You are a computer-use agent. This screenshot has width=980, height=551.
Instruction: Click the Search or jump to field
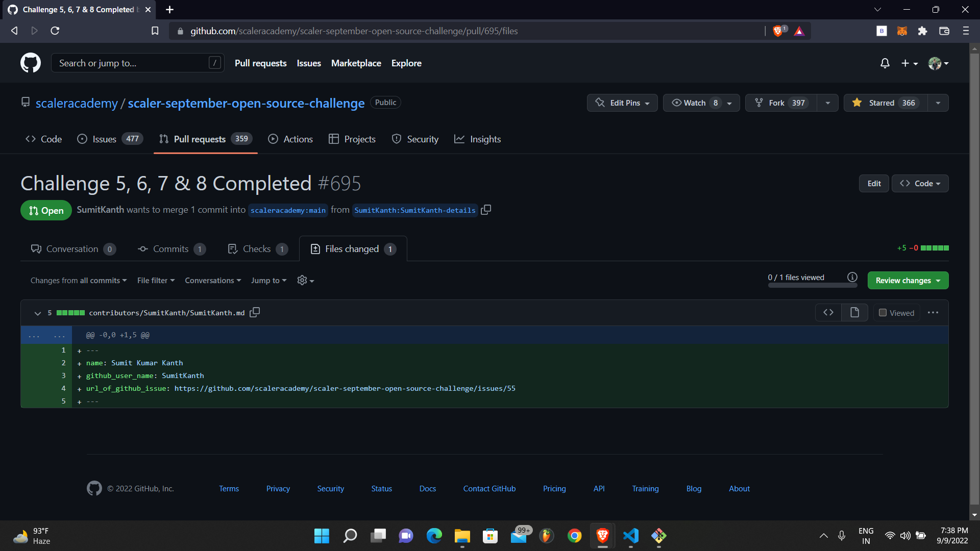point(137,63)
